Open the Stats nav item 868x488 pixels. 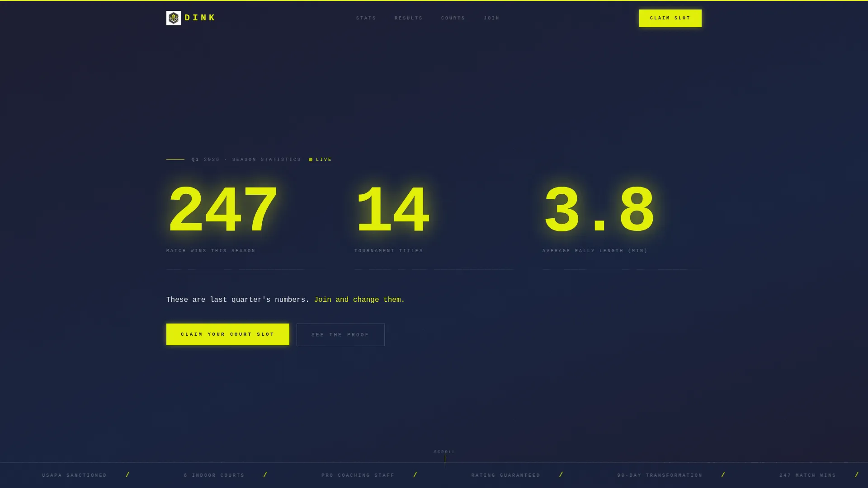point(366,18)
